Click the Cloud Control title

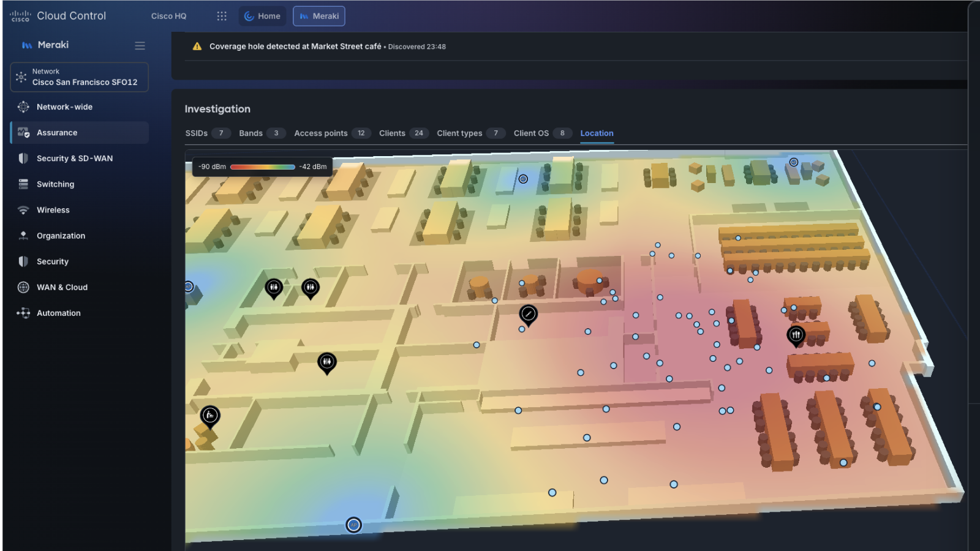pos(71,16)
